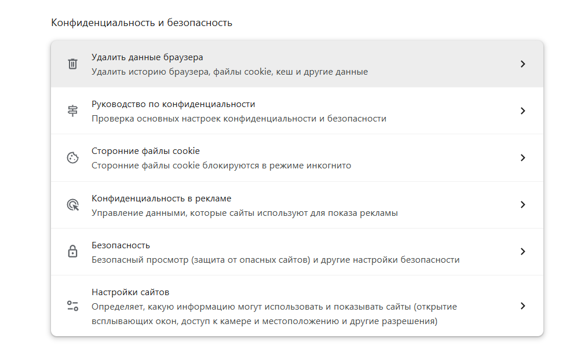Click the padlock icon beside Безопасность
This screenshot has height=364, width=588.
tap(72, 252)
